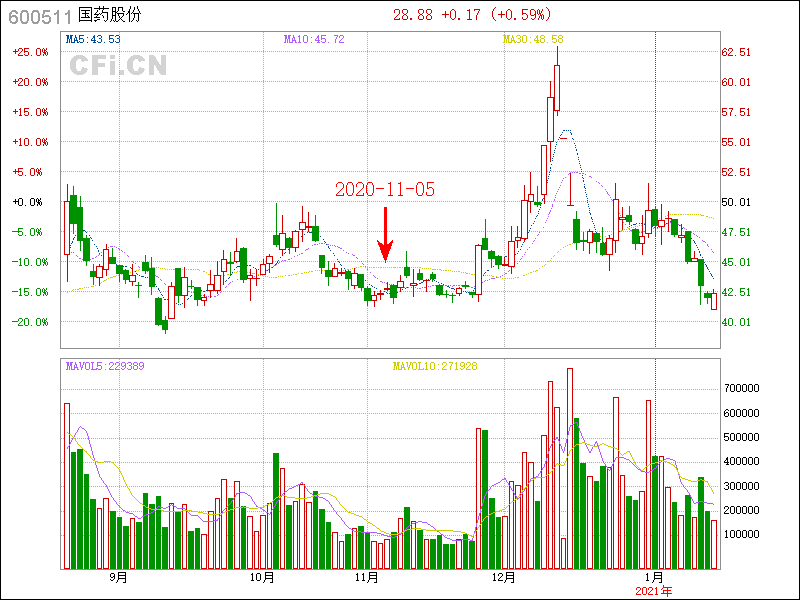The image size is (800, 600).
Task: Click the 9月 month axis label
Action: coord(118,578)
